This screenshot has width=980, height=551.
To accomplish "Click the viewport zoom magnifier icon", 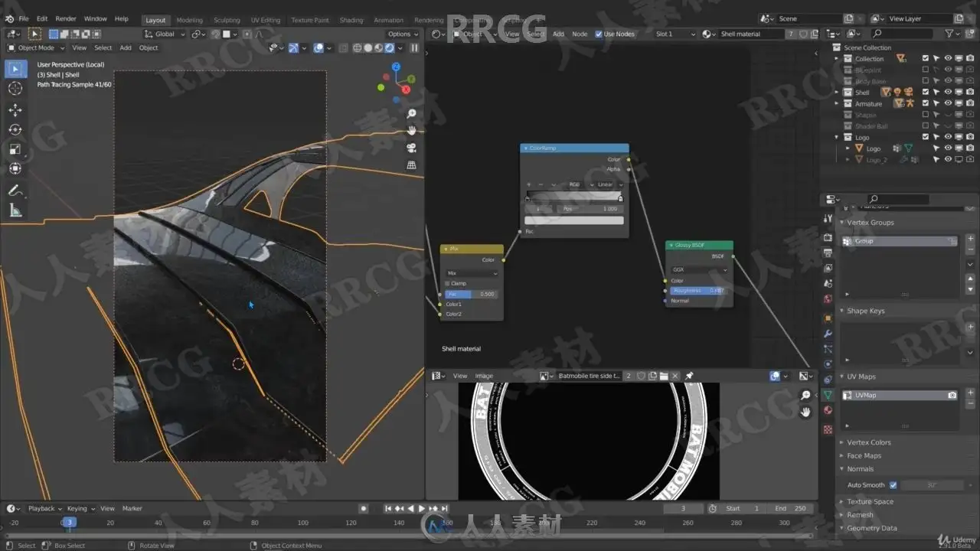I will [411, 113].
